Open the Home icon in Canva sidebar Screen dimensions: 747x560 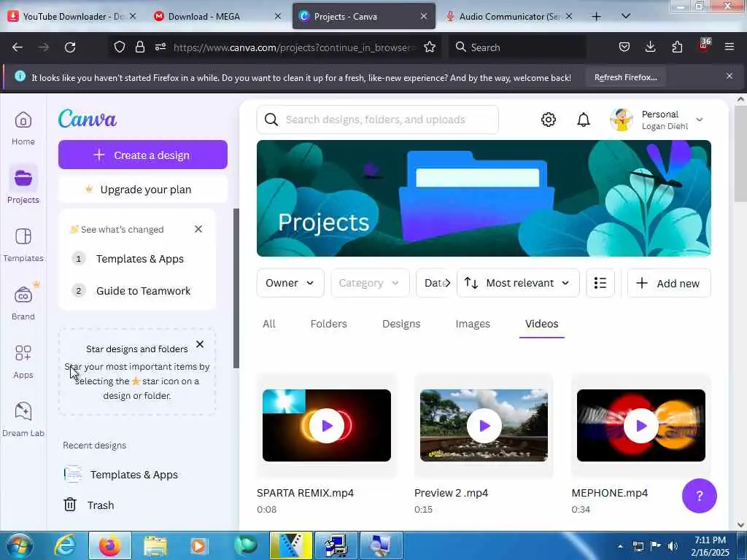[23, 120]
